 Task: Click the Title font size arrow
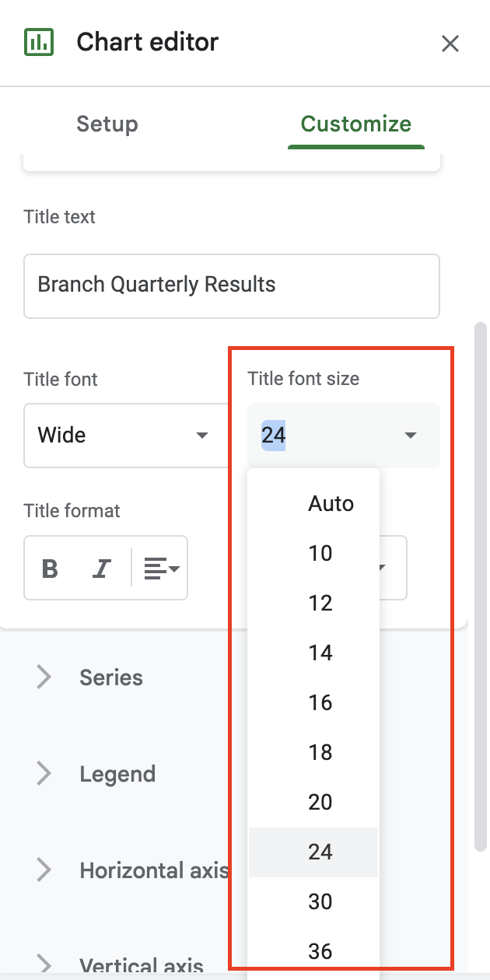[411, 436]
